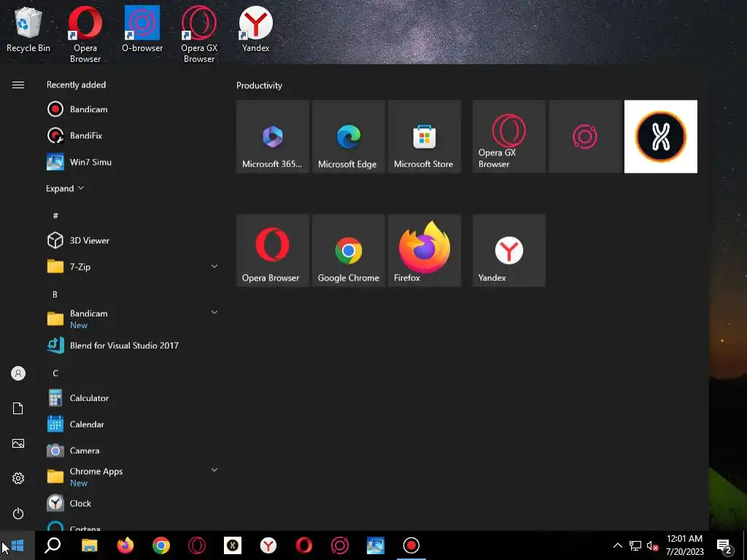Open taskbar Search
Image resolution: width=747 pixels, height=560 pixels.
click(53, 545)
